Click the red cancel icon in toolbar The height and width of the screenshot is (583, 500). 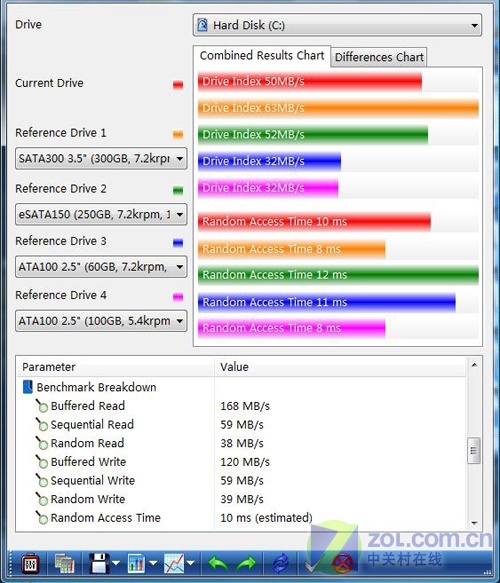click(343, 564)
